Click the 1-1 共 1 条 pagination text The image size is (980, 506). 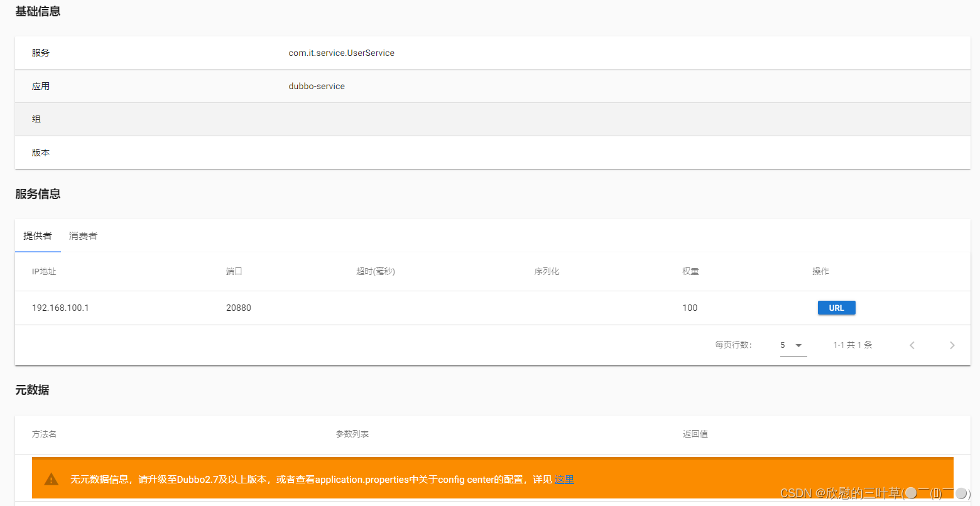click(x=852, y=345)
